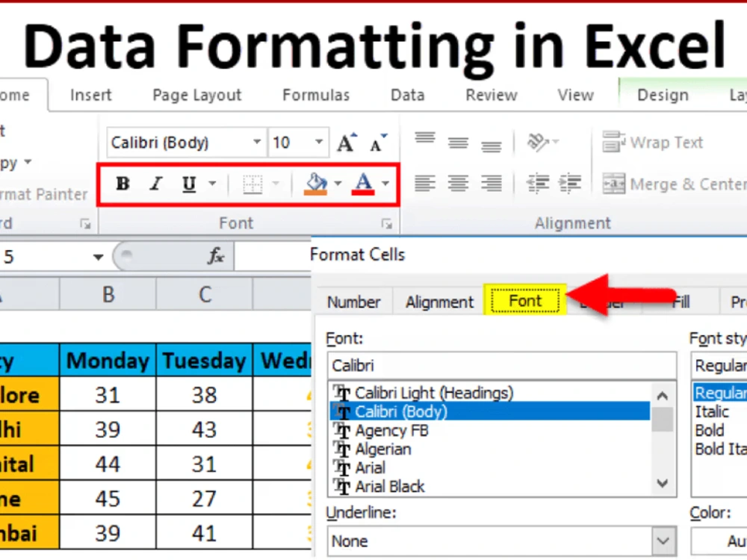Select column B header
This screenshot has height=560, width=747.
pyautogui.click(x=108, y=294)
